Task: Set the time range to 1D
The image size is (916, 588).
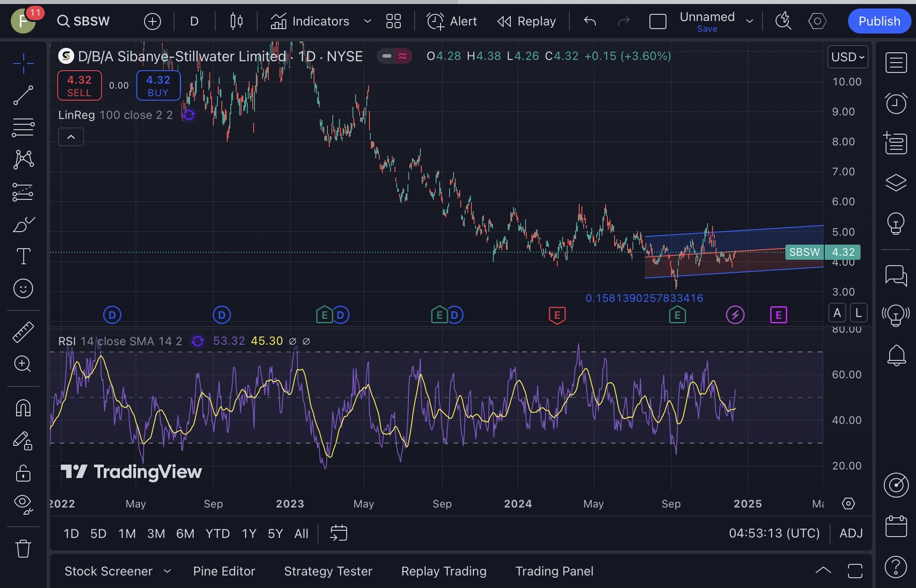Action: pos(71,533)
